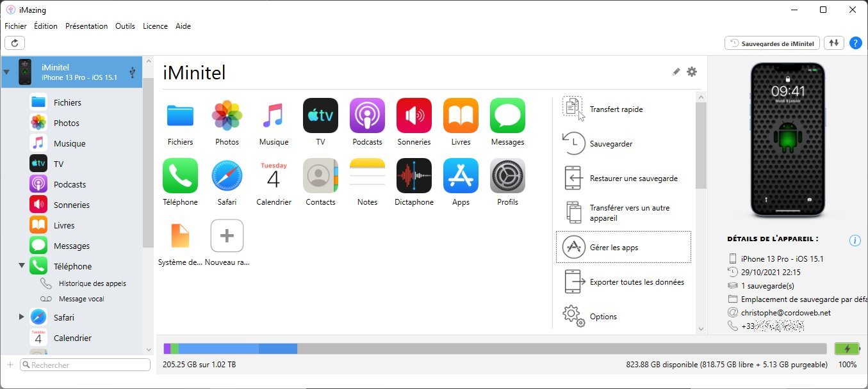Click the actions list scrollbar thumb
Image resolution: width=868 pixels, height=389 pixels.
pos(701,145)
